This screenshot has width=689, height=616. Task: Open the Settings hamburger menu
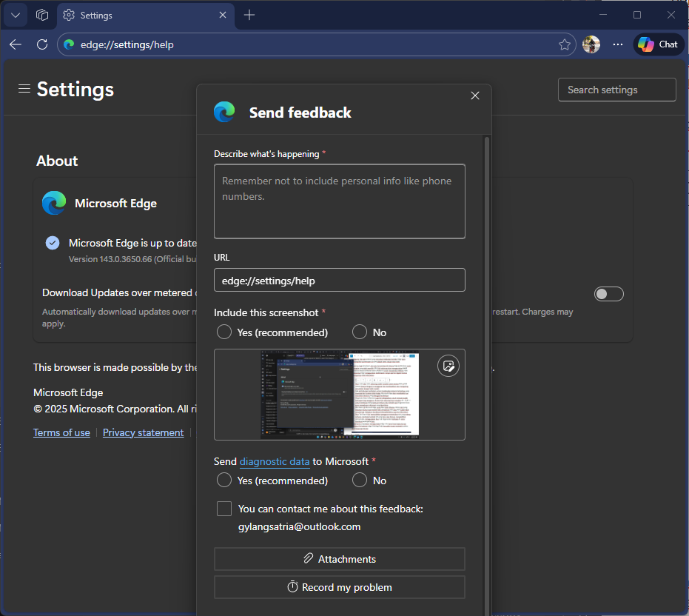[24, 89]
